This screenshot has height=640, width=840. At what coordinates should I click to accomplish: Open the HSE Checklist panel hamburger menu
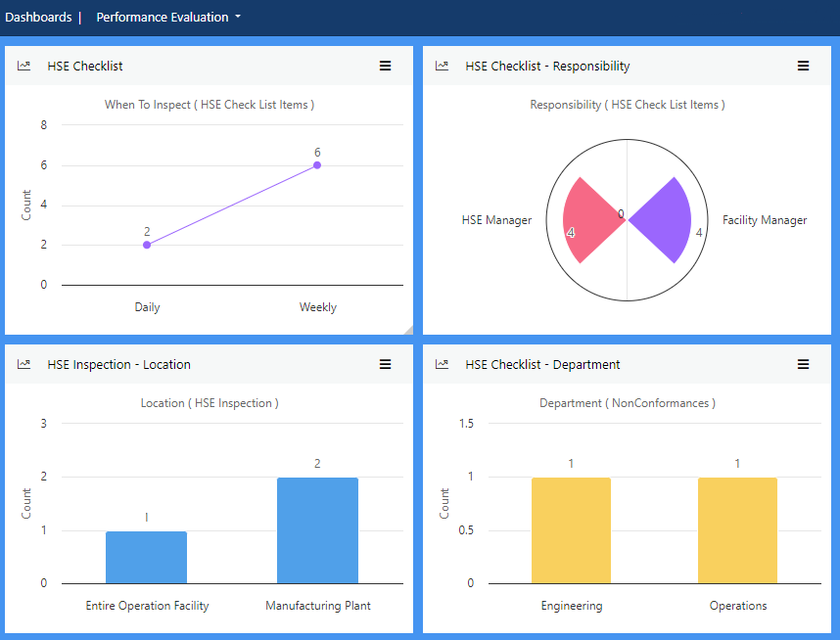tap(386, 66)
